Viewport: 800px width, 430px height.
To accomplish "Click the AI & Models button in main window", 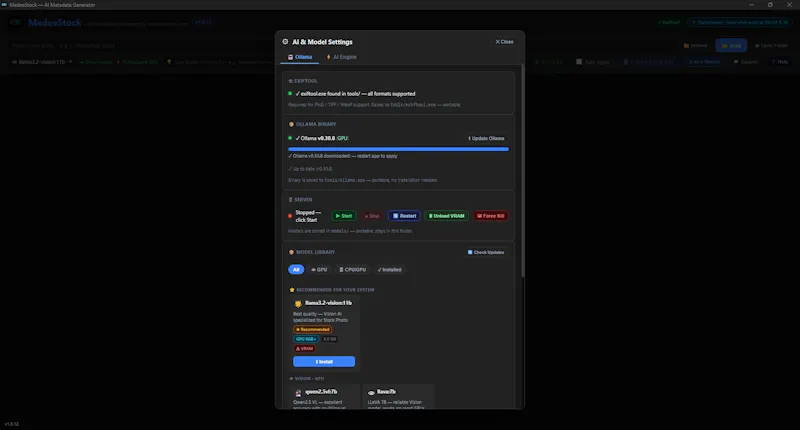I will (x=704, y=62).
